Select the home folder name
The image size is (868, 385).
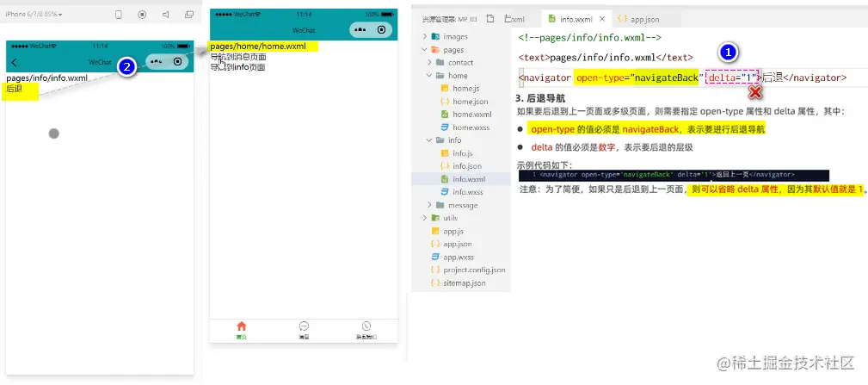click(458, 75)
